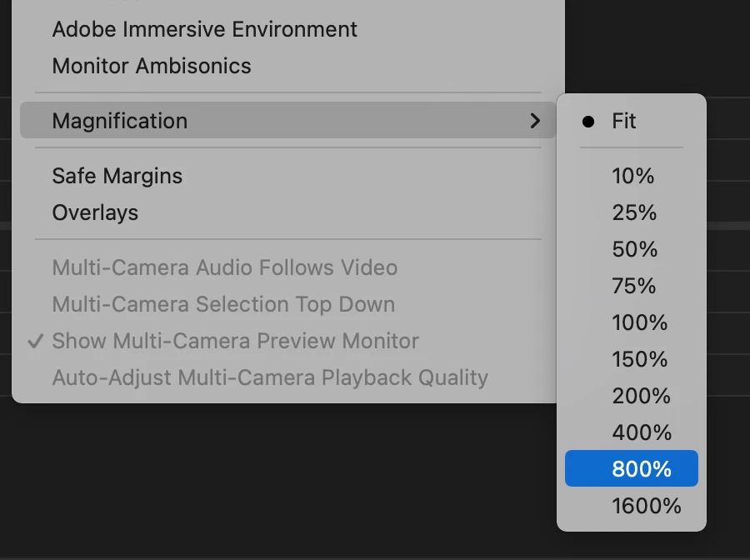Click the highlighted 800% option

click(641, 469)
